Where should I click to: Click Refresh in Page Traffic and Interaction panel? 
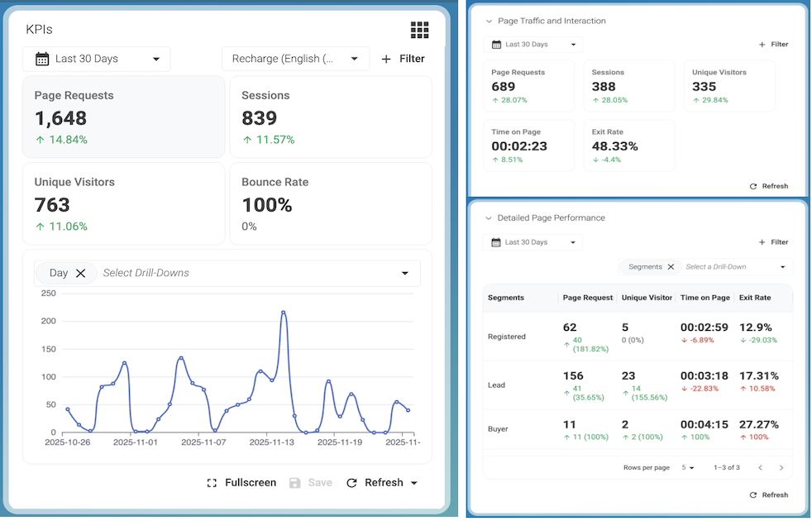768,186
